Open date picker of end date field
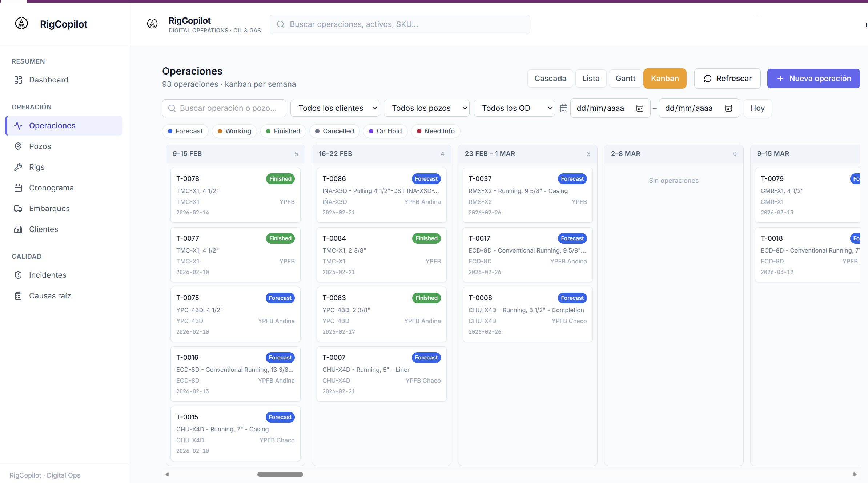Image resolution: width=868 pixels, height=483 pixels. click(x=729, y=108)
